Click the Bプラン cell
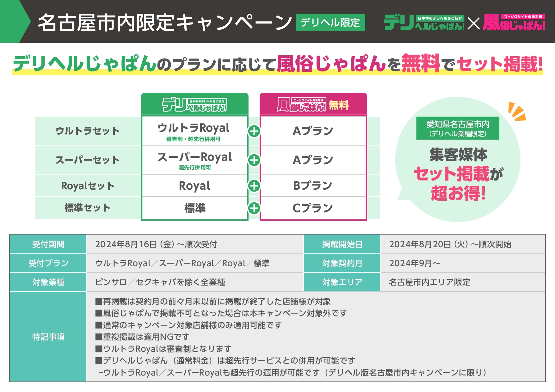Screen dimensions: 555x392 (x=313, y=186)
